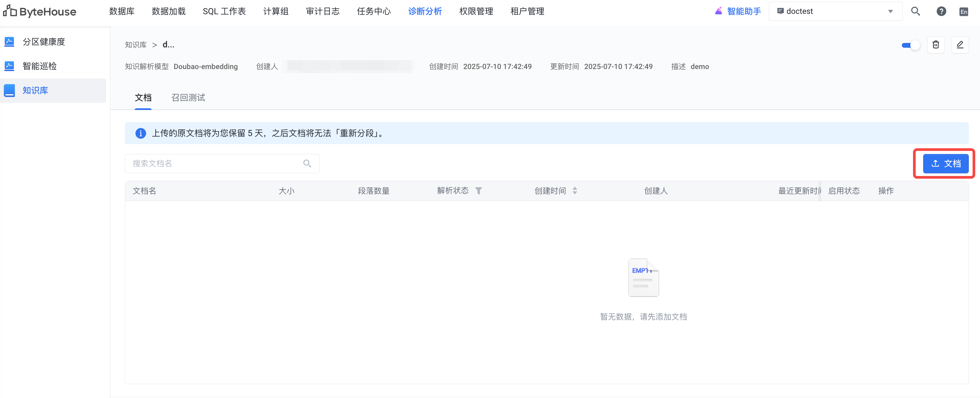This screenshot has height=398, width=980.
Task: Expand the doctest tenant dropdown
Action: coord(890,12)
